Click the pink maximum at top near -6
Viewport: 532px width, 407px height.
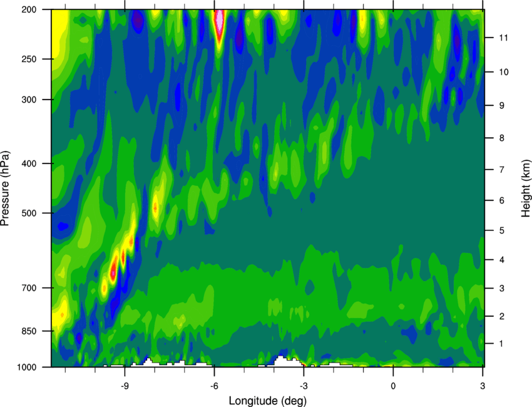(220, 21)
